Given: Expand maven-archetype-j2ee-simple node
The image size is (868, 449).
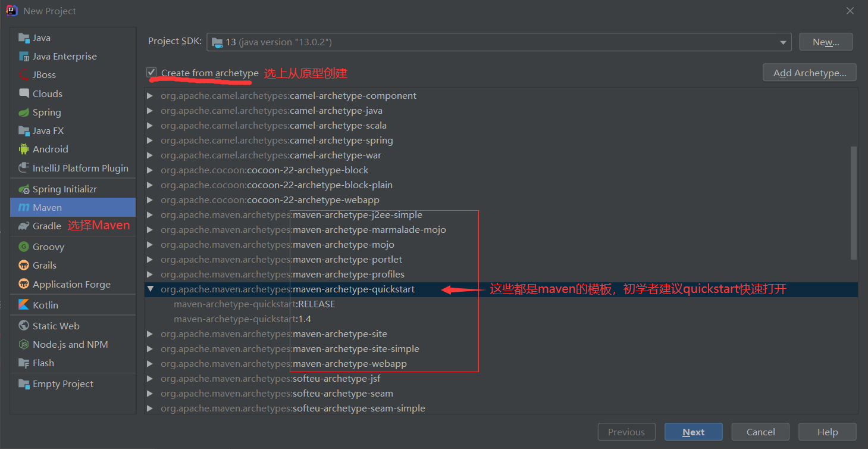Looking at the screenshot, I should coord(150,215).
